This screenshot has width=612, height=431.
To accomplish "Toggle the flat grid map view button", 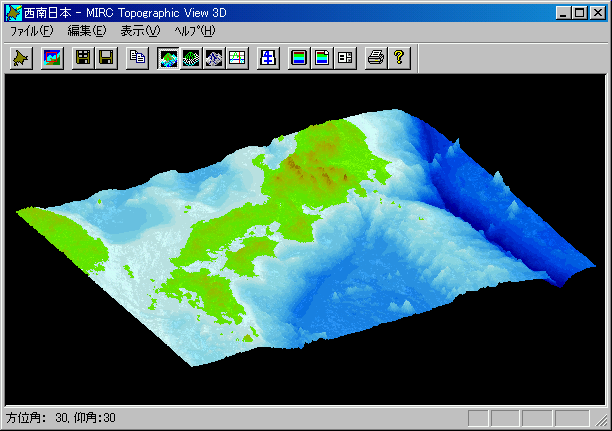I will (236, 58).
